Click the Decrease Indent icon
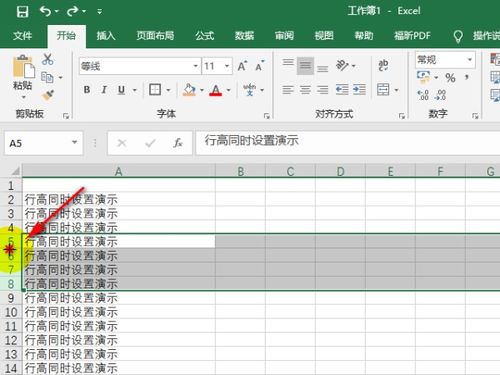The image size is (500, 375). [342, 90]
